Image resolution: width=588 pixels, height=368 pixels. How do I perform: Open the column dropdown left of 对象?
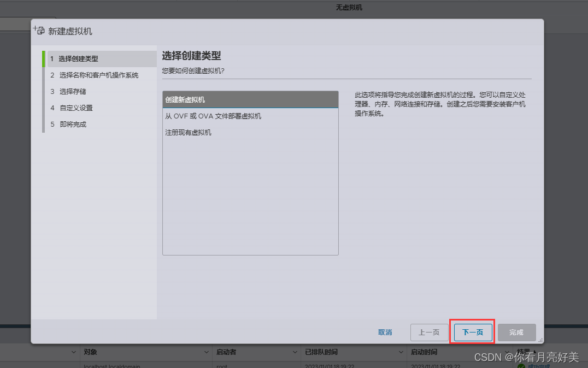[x=73, y=352]
